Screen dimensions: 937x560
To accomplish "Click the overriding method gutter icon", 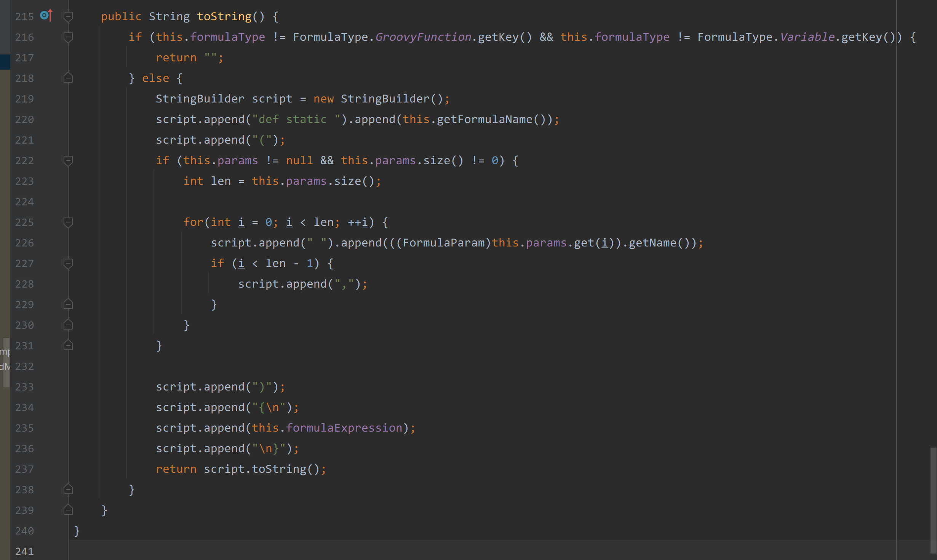I will [46, 16].
